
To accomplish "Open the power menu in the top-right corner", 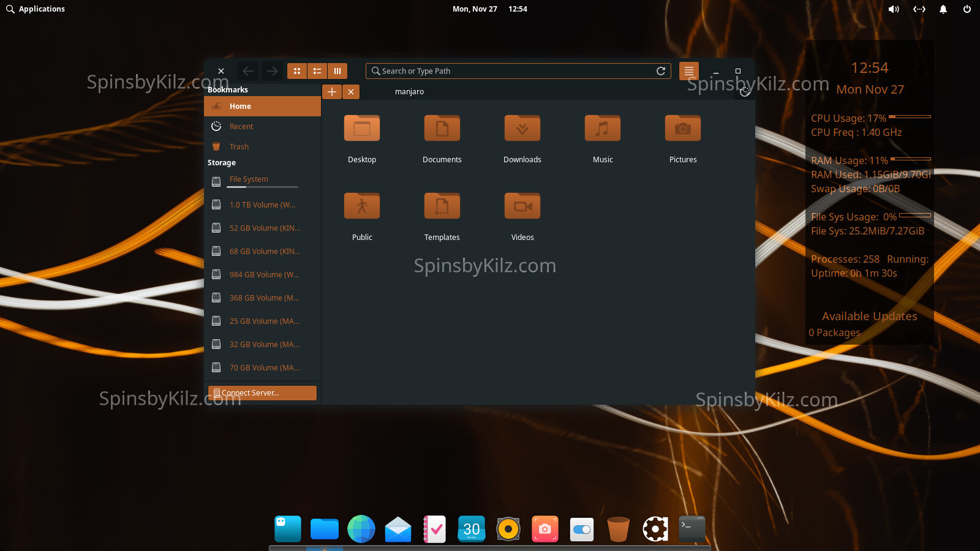I will coord(967,9).
